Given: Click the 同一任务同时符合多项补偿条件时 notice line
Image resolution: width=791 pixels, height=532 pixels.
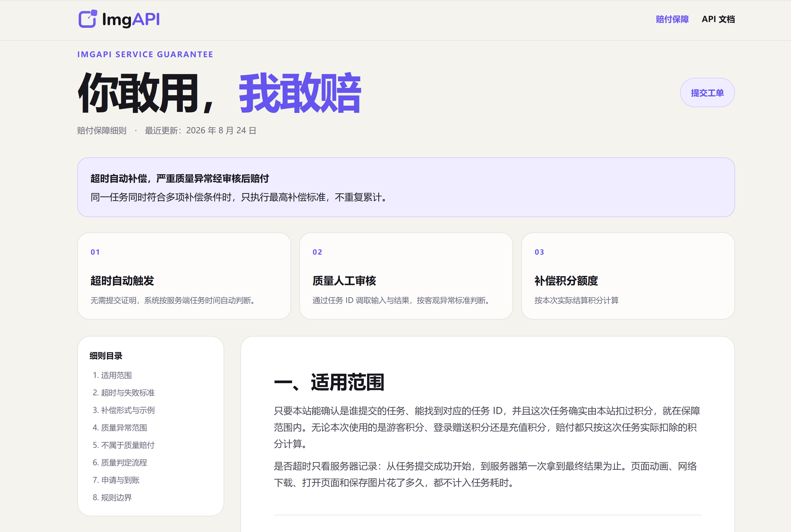Looking at the screenshot, I should tap(239, 197).
